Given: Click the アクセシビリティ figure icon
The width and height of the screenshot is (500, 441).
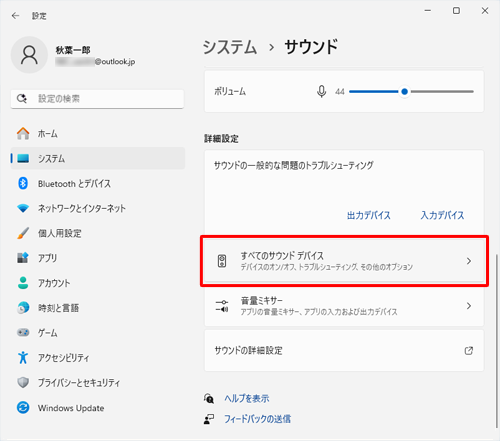Looking at the screenshot, I should [23, 357].
